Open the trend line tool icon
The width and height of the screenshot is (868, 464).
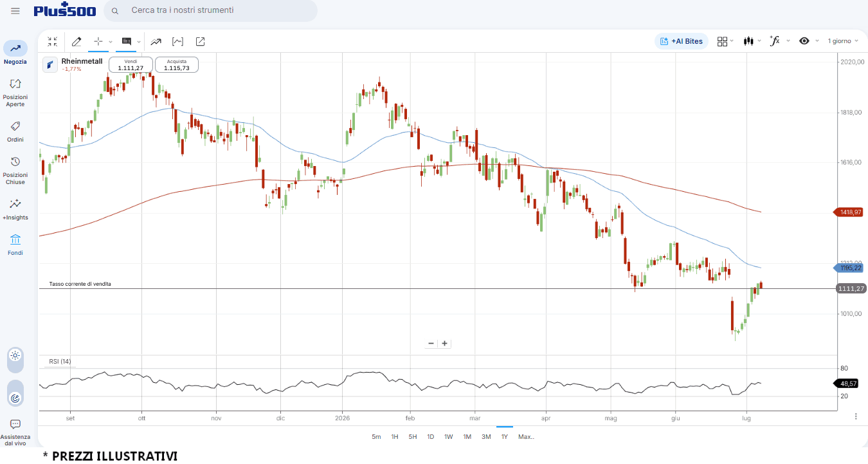tap(156, 42)
